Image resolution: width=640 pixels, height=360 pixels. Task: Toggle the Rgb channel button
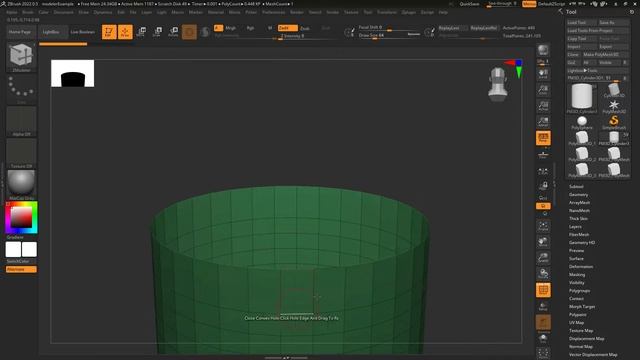coord(251,28)
